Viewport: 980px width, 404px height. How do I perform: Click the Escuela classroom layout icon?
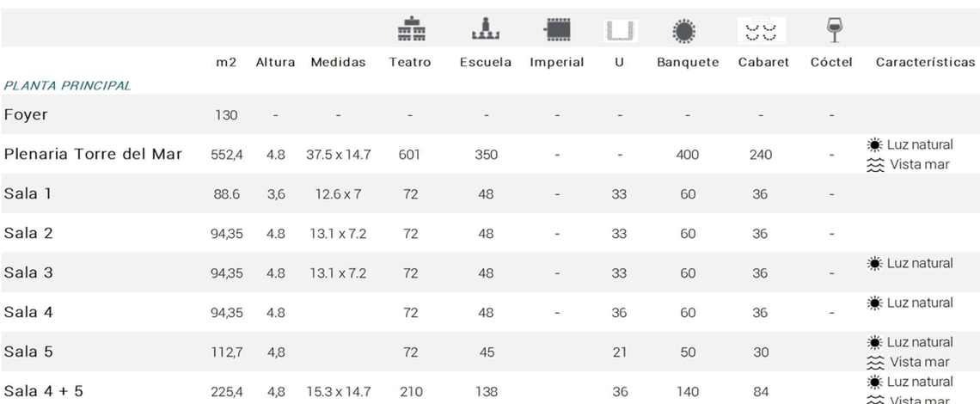[x=486, y=30]
